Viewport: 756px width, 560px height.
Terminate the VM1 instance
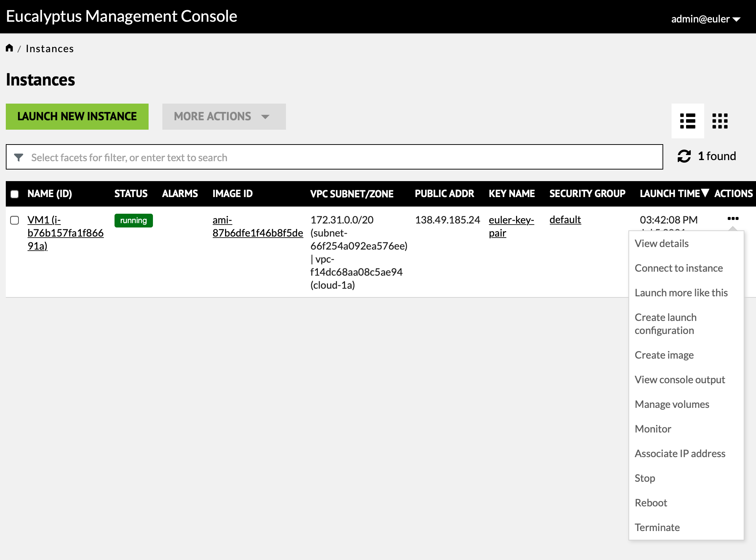tap(657, 527)
